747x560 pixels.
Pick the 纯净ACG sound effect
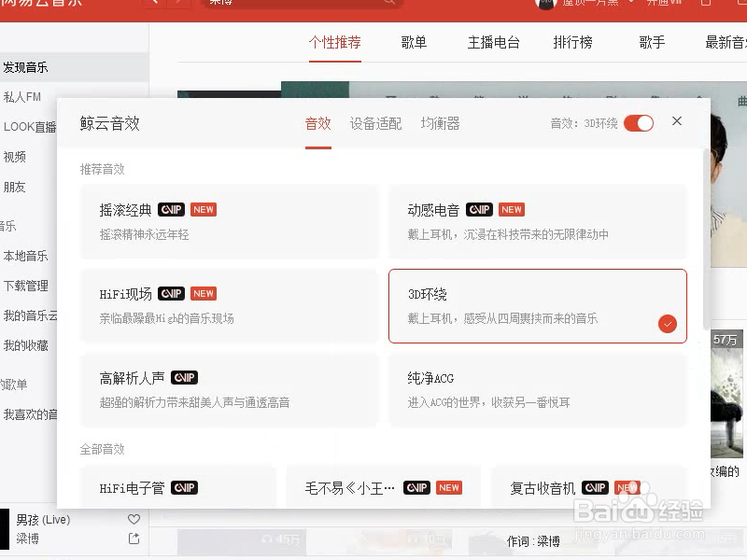[538, 390]
